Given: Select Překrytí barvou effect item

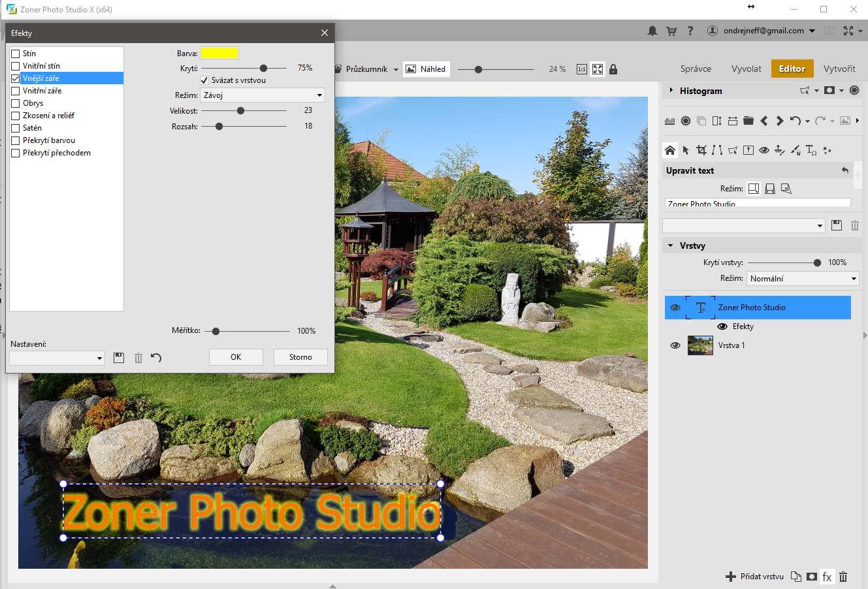Looking at the screenshot, I should 49,140.
